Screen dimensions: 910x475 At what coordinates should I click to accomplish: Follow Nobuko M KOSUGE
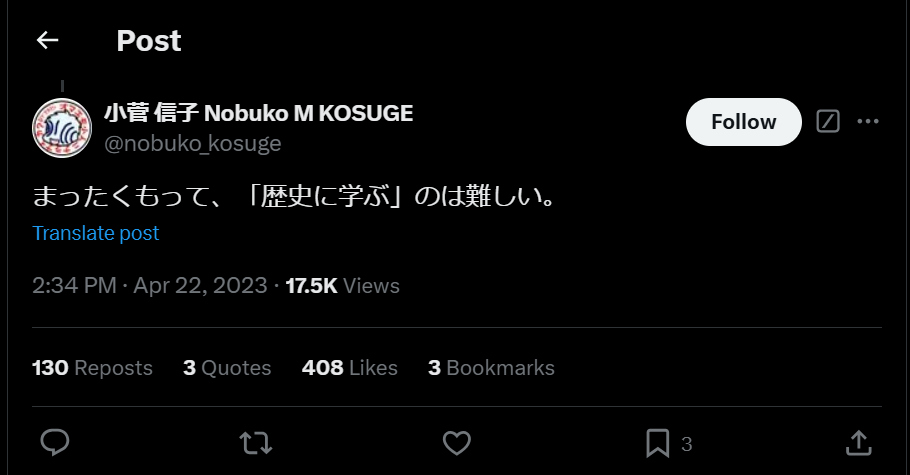743,122
